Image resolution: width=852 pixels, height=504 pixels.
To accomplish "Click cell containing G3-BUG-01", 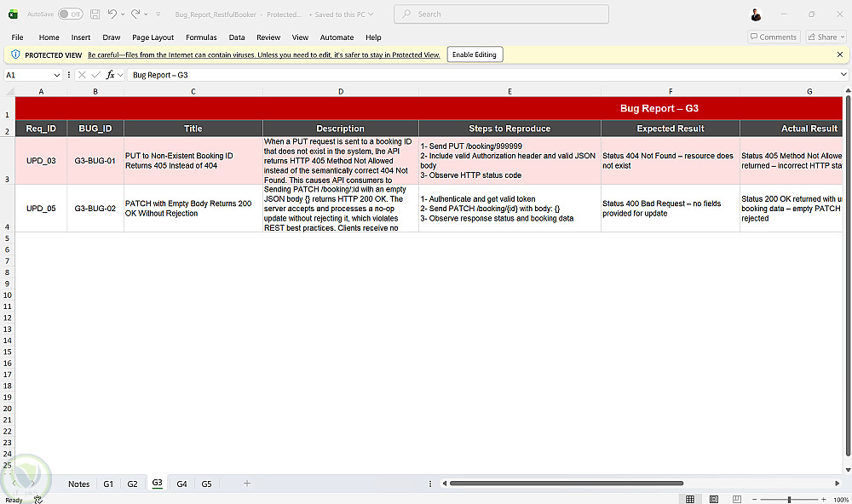I will [95, 161].
